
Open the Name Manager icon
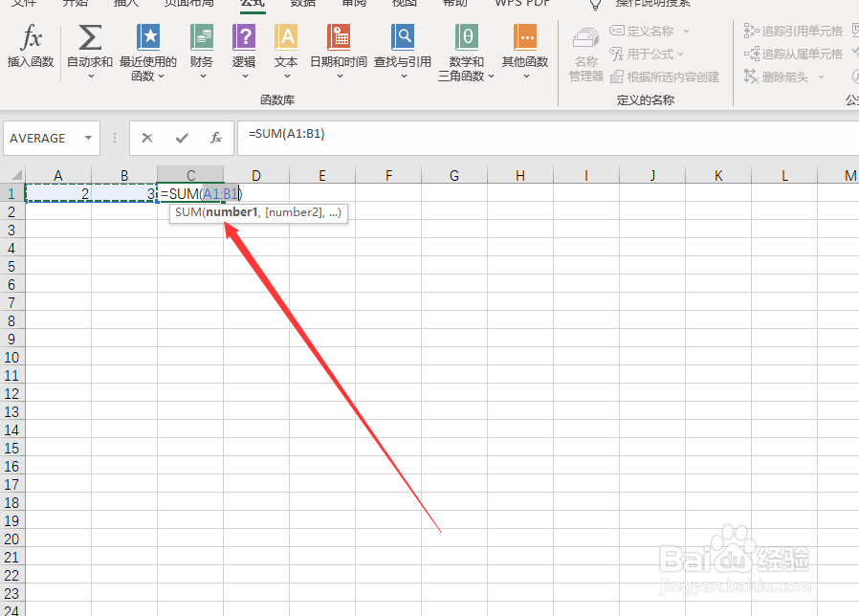click(x=585, y=38)
